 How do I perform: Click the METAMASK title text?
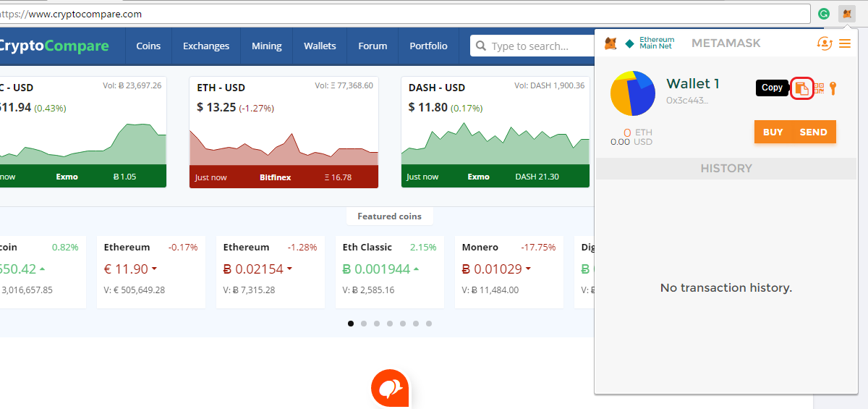click(726, 43)
